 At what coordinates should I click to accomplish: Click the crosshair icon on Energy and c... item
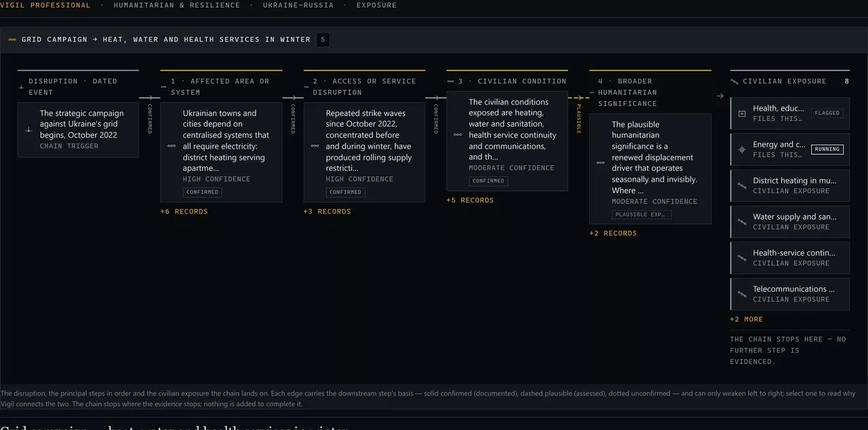(x=742, y=149)
